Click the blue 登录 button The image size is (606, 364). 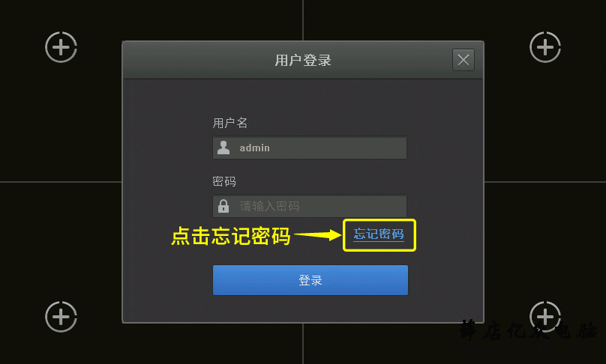[x=310, y=280]
